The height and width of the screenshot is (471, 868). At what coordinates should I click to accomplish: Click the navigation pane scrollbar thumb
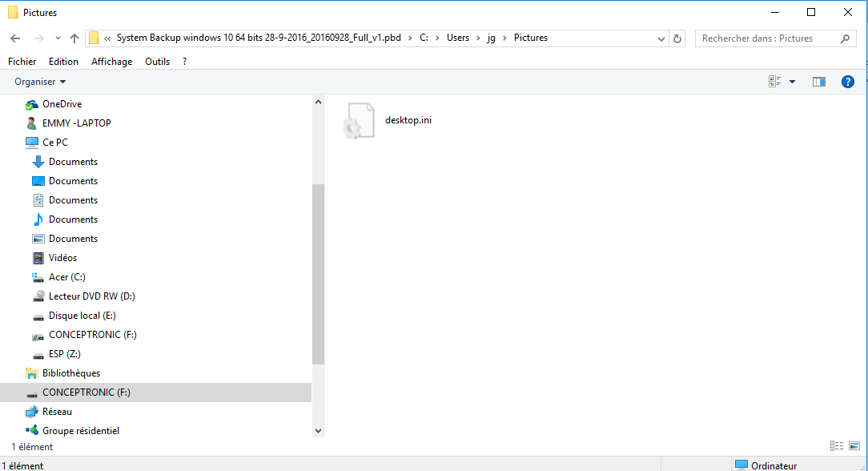[x=318, y=274]
